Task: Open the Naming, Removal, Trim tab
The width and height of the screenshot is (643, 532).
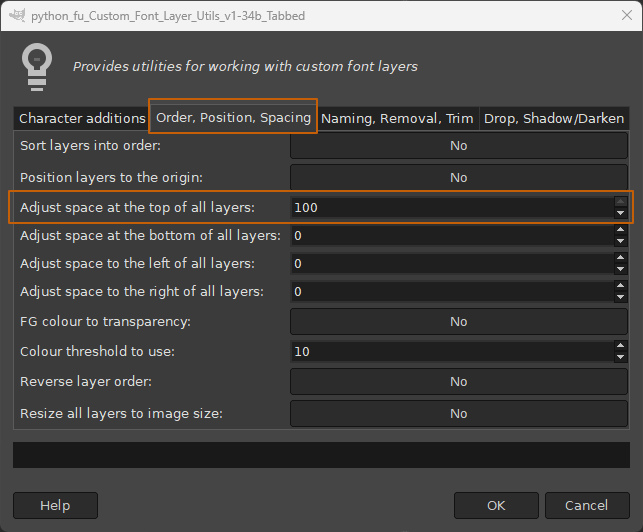Action: tap(397, 119)
